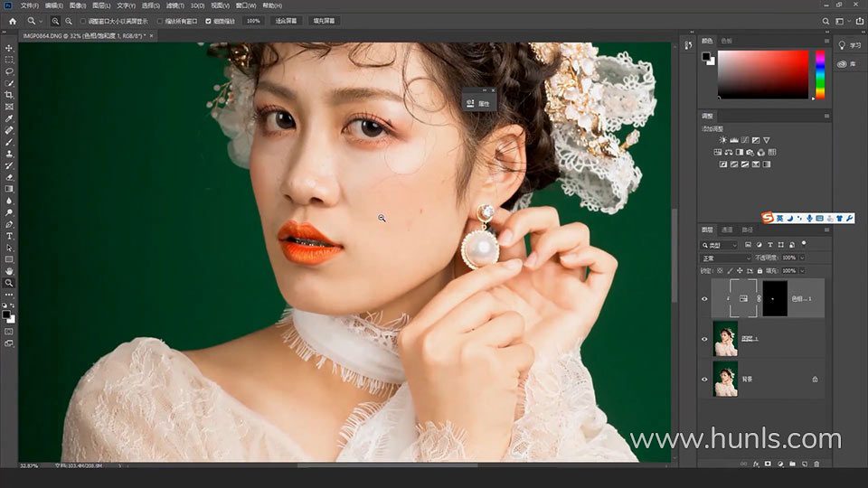Screen dimensions: 868x488
Task: Select the Move tool
Action: [9, 48]
